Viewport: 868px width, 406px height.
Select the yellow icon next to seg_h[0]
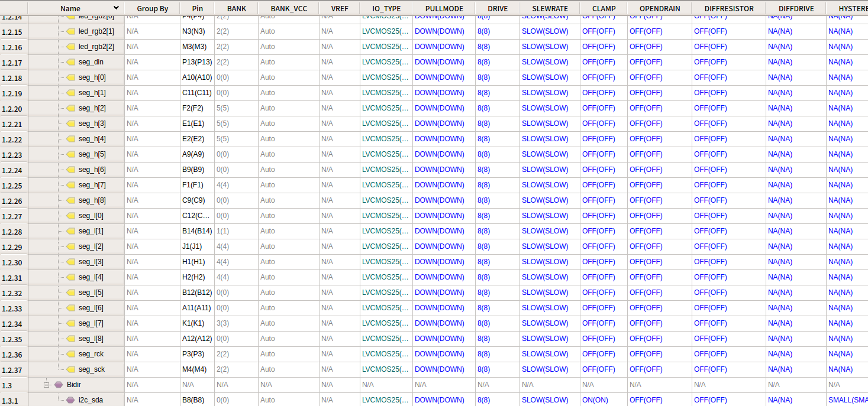pos(71,77)
